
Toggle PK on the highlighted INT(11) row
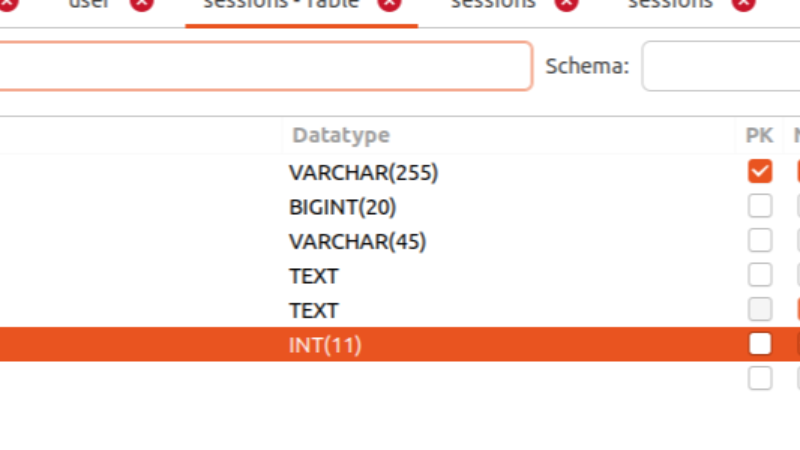click(x=760, y=345)
